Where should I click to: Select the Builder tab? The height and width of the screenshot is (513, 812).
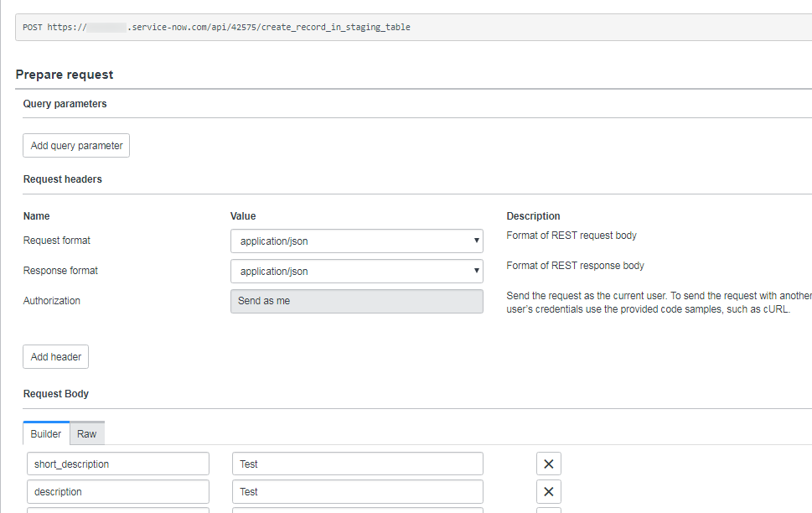click(x=46, y=433)
